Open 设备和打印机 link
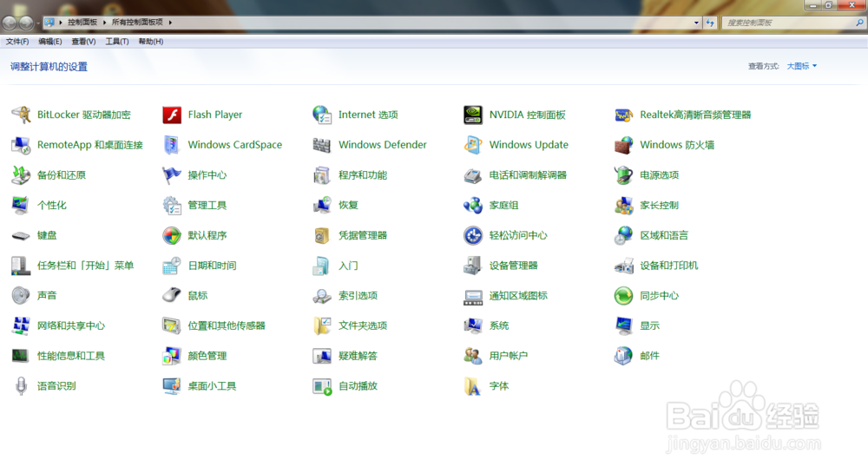This screenshot has width=868, height=473. 668,266
